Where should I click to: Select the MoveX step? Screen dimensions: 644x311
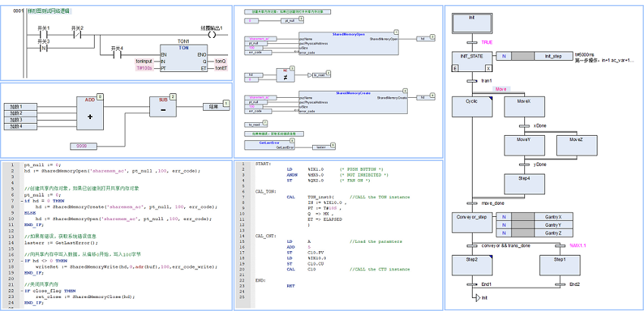524,106
